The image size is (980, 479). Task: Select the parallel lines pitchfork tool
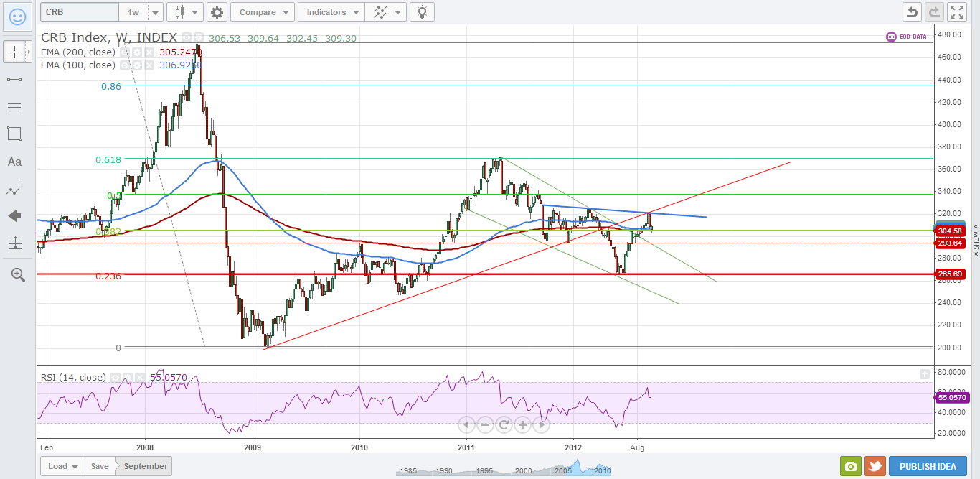pos(14,106)
